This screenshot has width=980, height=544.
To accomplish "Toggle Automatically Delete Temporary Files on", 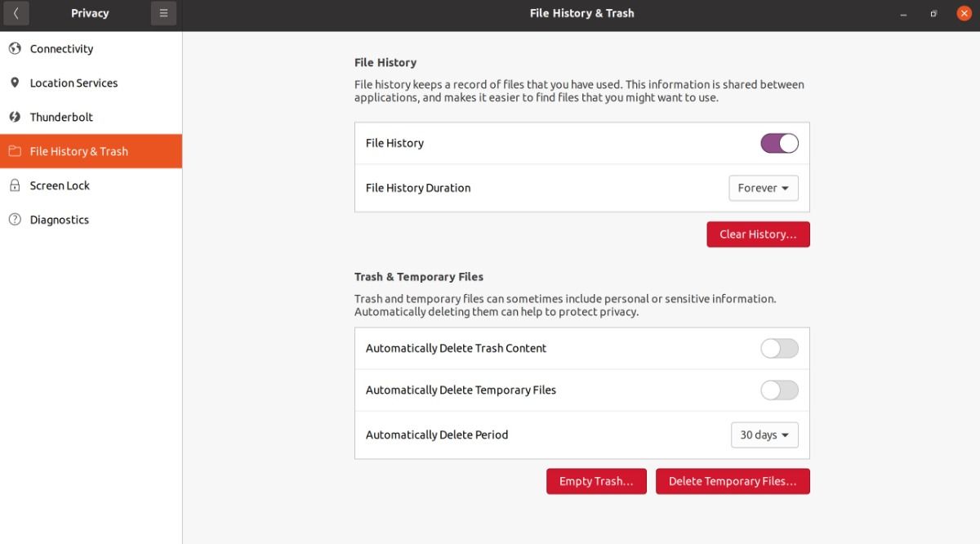I will point(779,390).
